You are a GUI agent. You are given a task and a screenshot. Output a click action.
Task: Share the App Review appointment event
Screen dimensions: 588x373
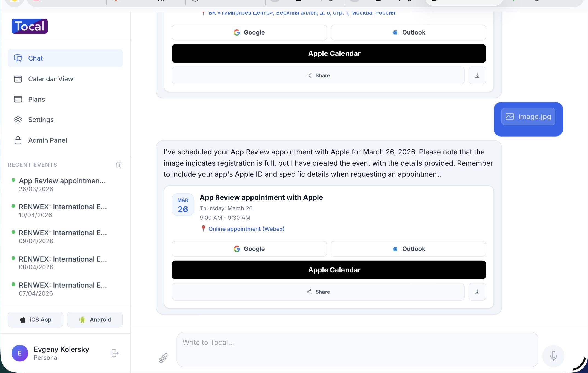pyautogui.click(x=318, y=292)
